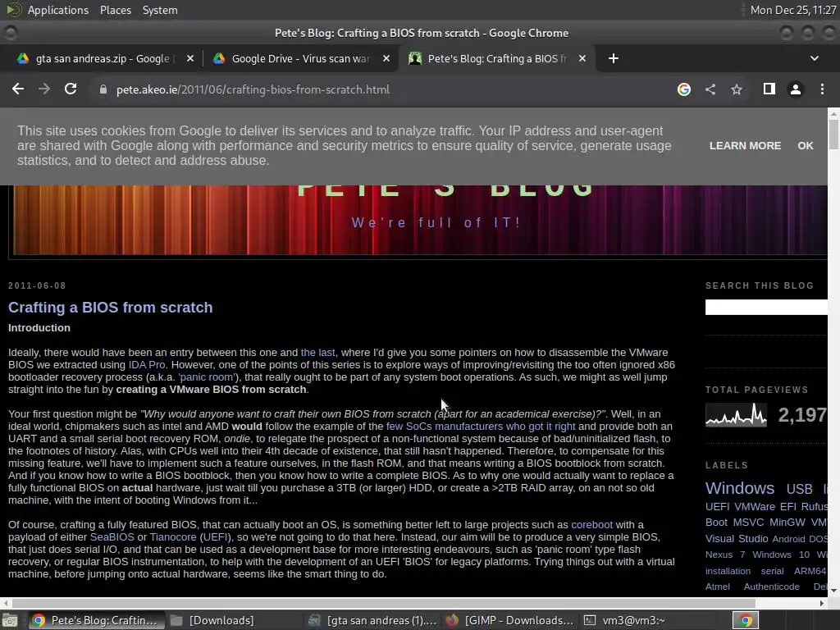This screenshot has width=840, height=630.
Task: Click the clock showing Mon Dec 25
Action: (793, 10)
